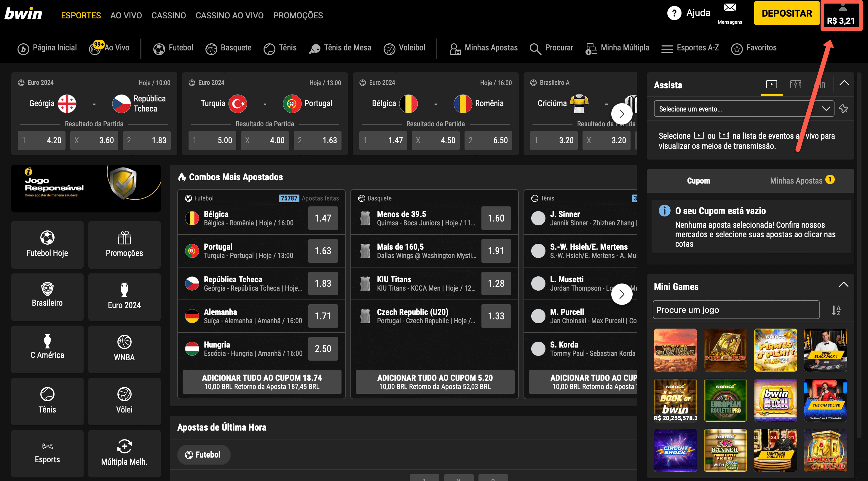Click the DEPOSITAR button
The width and height of the screenshot is (868, 481).
787,13
